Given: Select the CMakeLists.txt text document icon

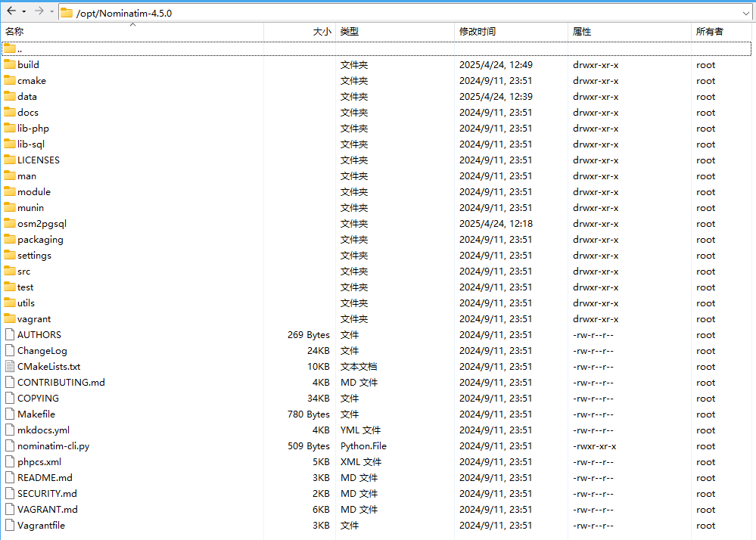Looking at the screenshot, I should coord(10,366).
